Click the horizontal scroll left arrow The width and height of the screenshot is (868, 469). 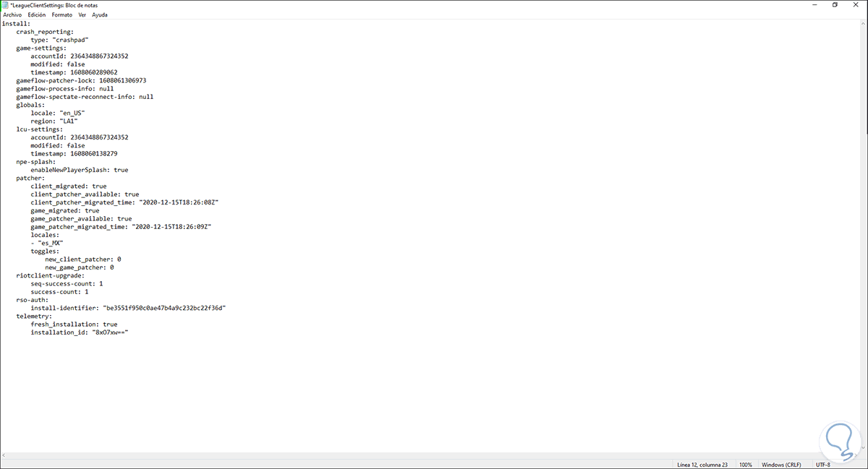click(x=4, y=455)
